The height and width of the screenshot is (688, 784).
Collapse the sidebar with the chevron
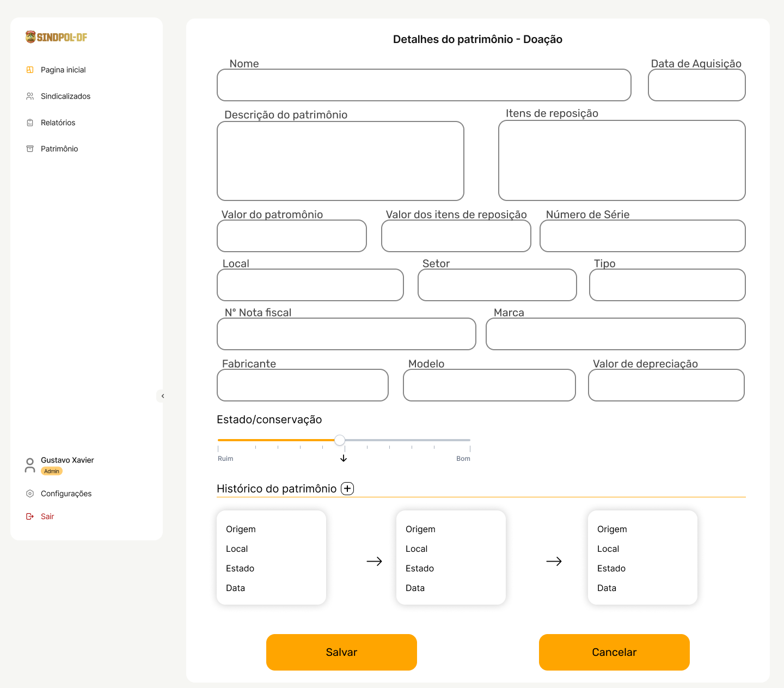point(162,396)
